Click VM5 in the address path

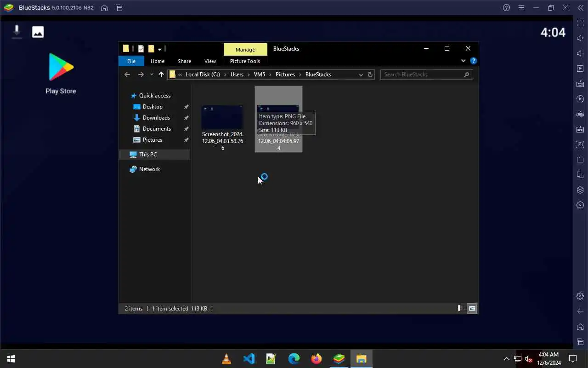[x=260, y=75]
